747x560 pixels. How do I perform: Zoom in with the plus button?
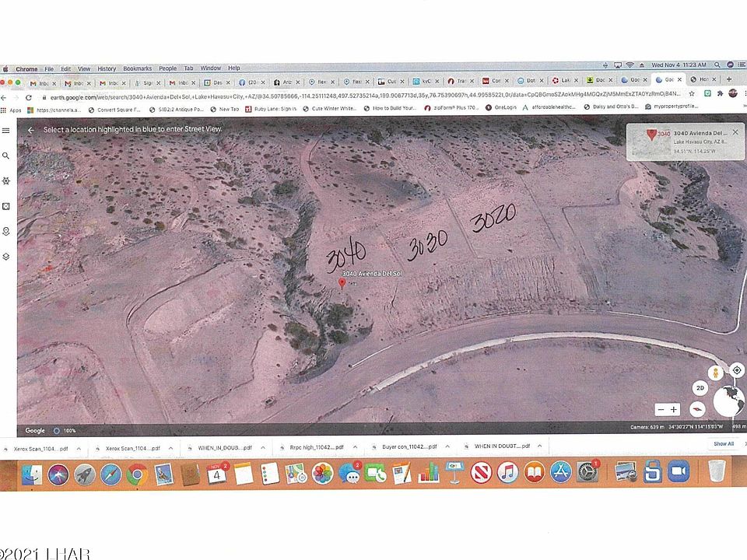674,410
